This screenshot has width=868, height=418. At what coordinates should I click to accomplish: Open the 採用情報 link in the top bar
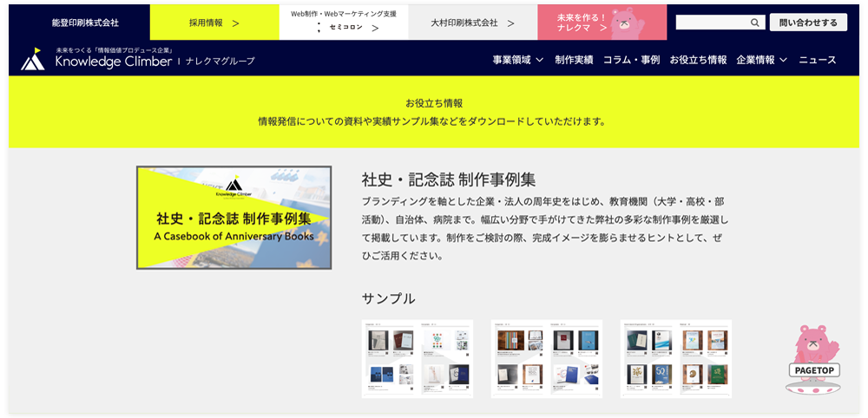pyautogui.click(x=214, y=23)
